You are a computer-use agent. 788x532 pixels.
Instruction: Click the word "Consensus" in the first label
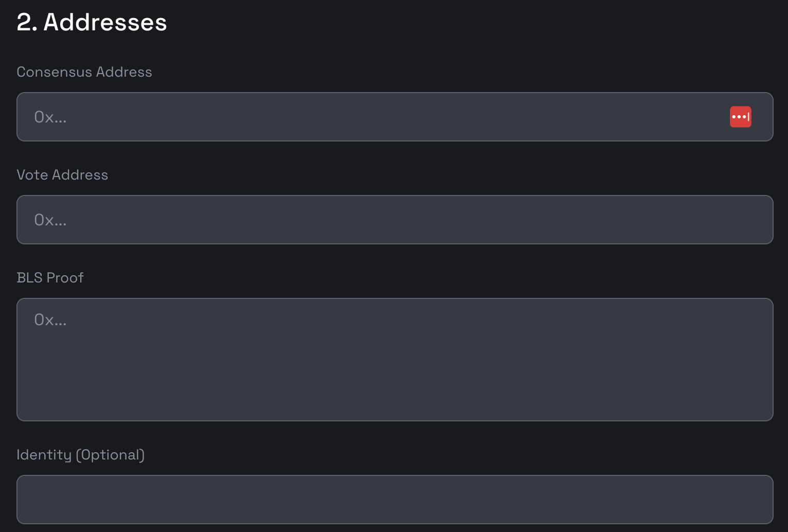coord(54,72)
